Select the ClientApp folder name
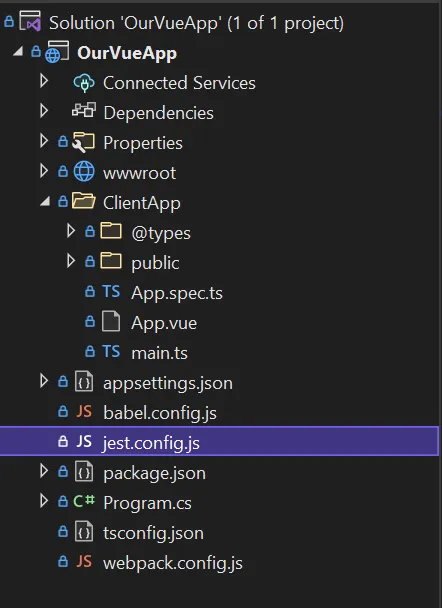The image size is (442, 608). [142, 203]
